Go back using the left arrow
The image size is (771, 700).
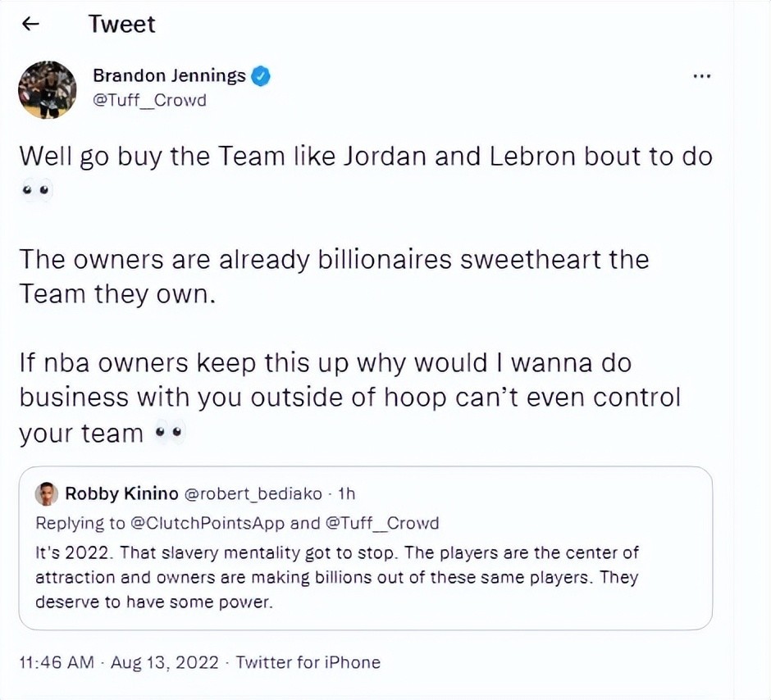pos(31,24)
